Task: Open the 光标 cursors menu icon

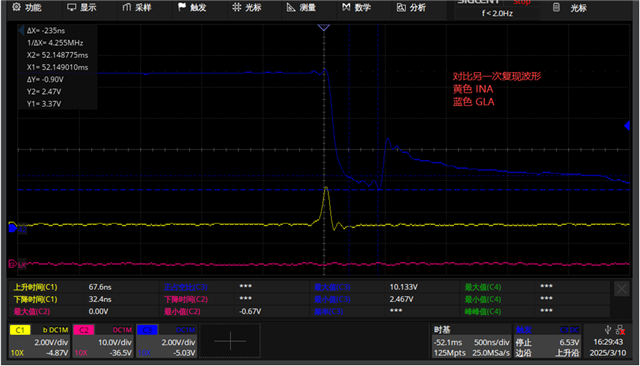Action: (237, 7)
